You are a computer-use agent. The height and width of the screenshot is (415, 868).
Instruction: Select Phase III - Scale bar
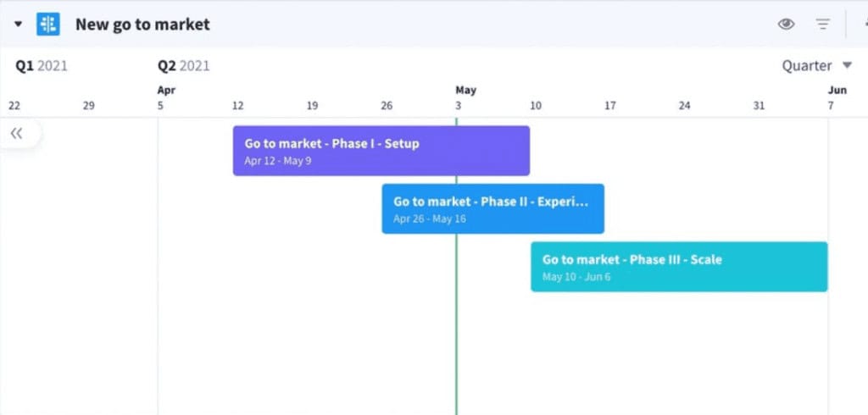tap(679, 267)
